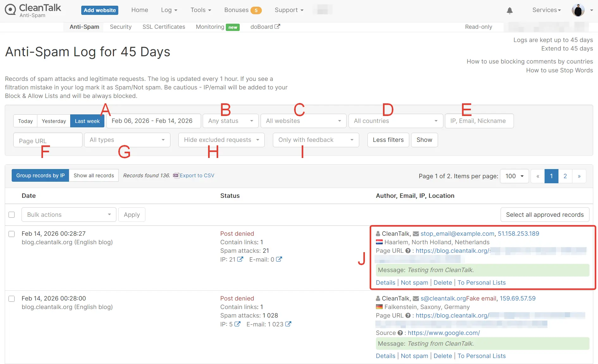Viewport: 598px width, 364px height.
Task: Click Page URL help question mark icon in first record
Action: point(408,251)
